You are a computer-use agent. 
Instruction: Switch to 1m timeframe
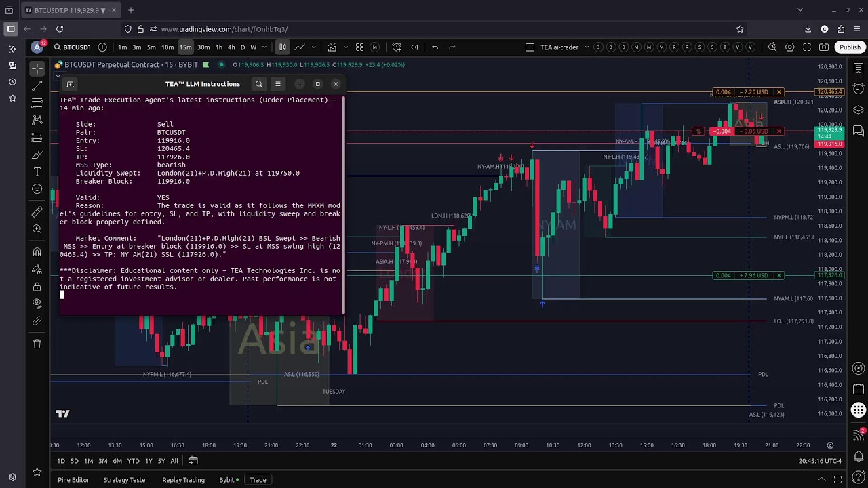(122, 47)
